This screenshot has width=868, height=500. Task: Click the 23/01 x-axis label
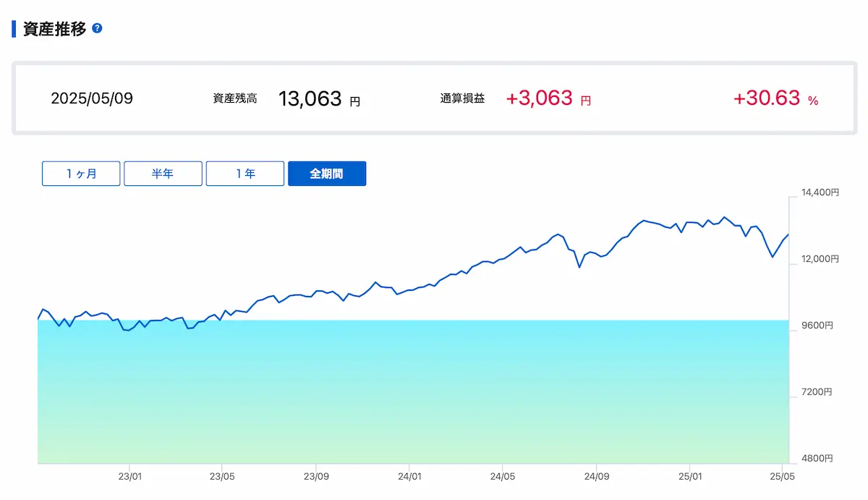tap(129, 477)
